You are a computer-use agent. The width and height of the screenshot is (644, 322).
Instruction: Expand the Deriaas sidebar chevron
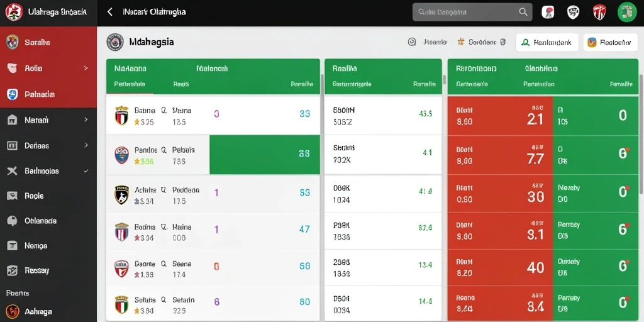tap(86, 145)
